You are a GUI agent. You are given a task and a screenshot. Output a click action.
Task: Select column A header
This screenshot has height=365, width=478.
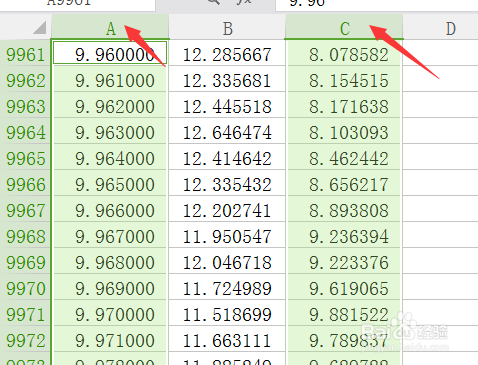coord(110,27)
